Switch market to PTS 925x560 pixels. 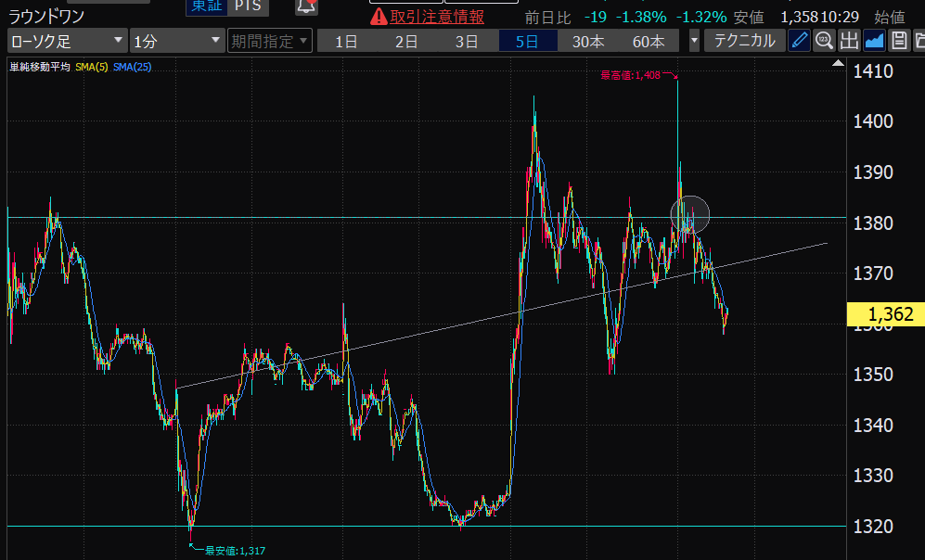[x=247, y=6]
